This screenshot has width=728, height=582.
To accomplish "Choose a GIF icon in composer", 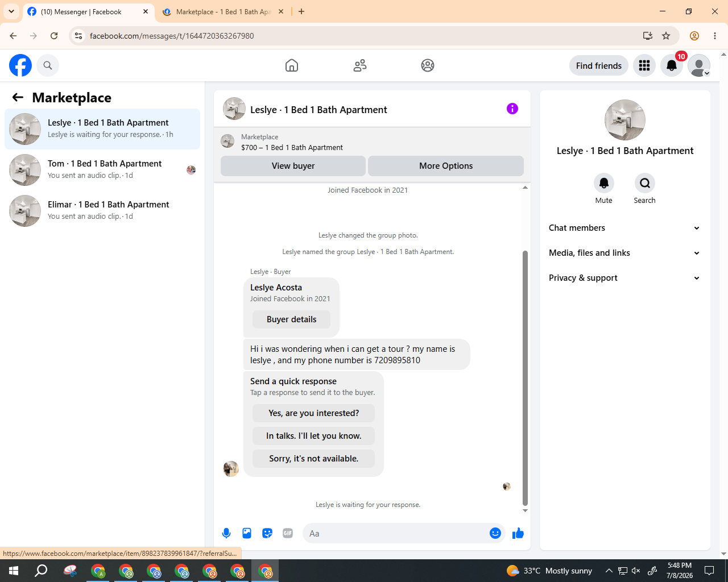I will coord(288,533).
